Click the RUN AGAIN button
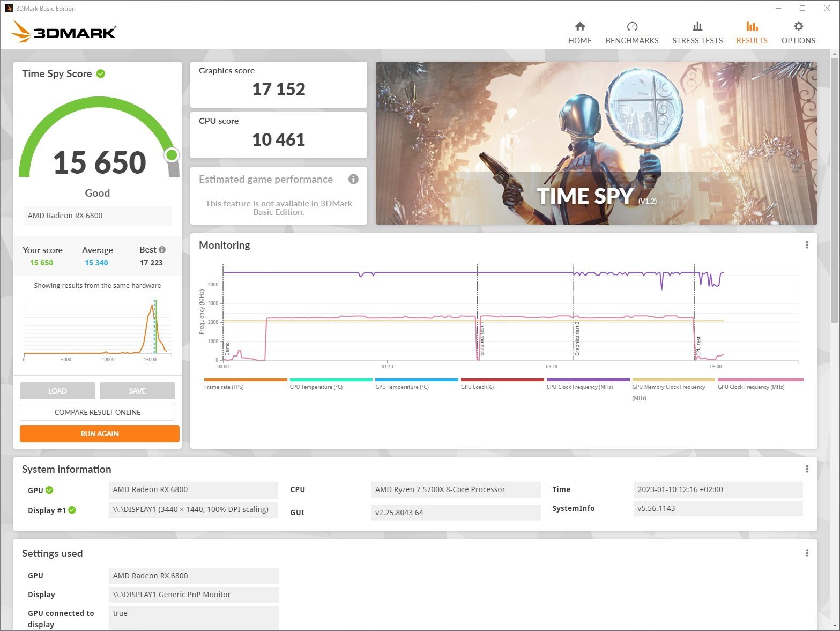The image size is (840, 631). pyautogui.click(x=100, y=434)
